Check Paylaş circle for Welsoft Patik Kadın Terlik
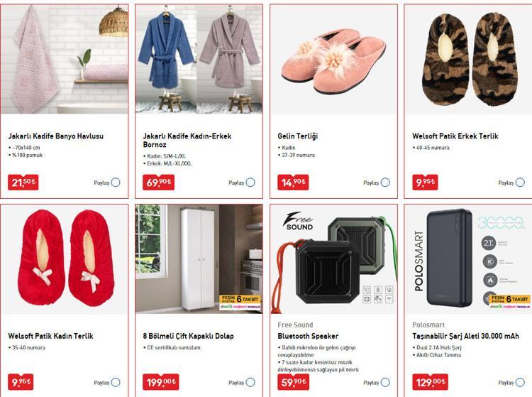 (116, 382)
